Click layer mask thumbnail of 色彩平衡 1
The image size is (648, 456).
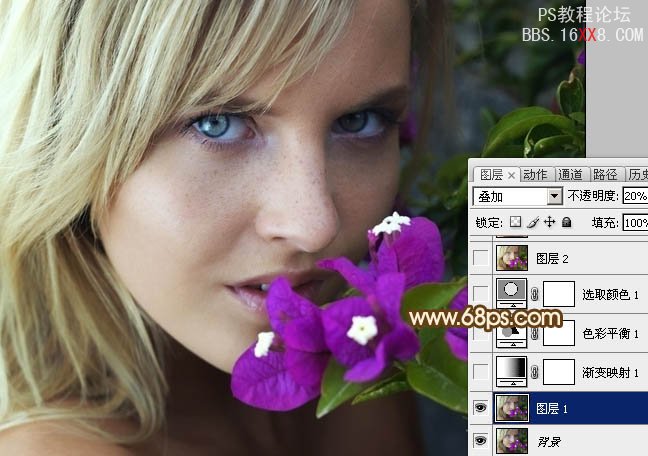(x=559, y=333)
